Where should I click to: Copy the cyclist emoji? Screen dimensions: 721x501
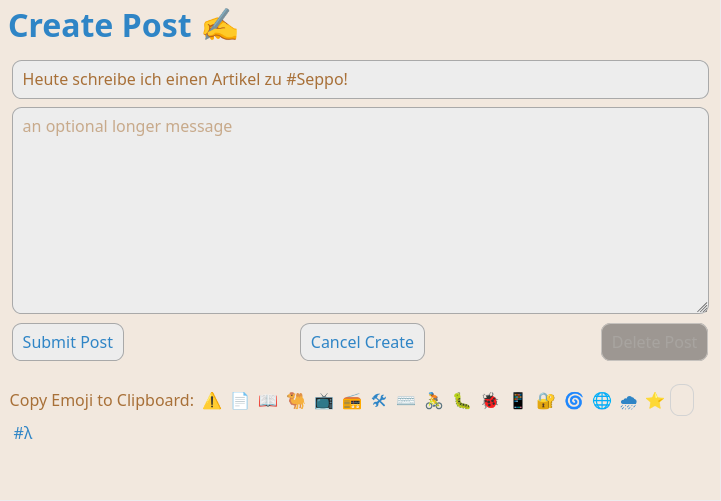click(434, 401)
